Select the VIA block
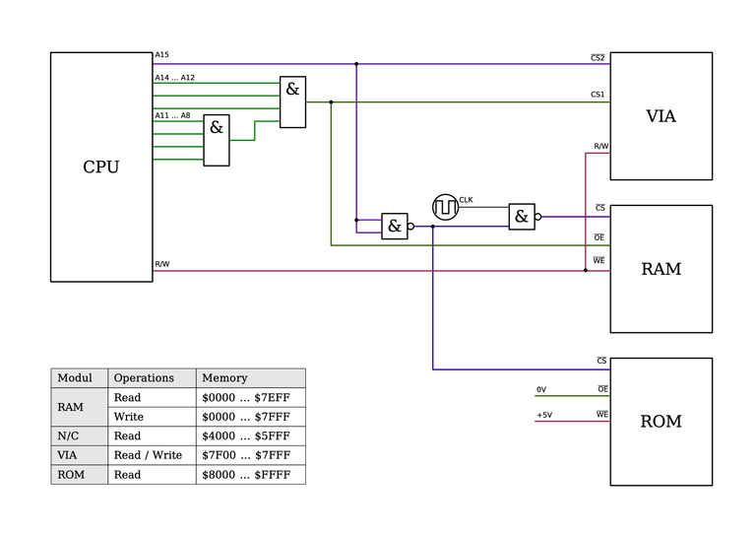This screenshot has height=535, width=756. pos(661,116)
